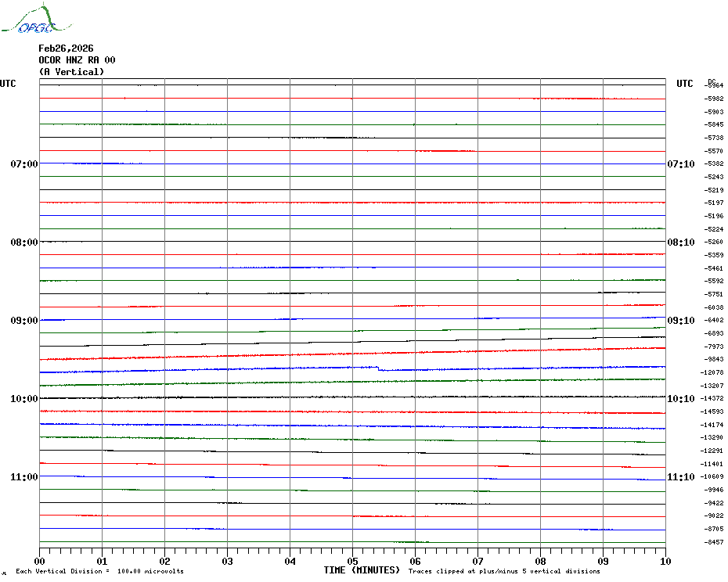This screenshot has width=728, height=582.
Task: Click the DC offset value '-5738'
Action: coord(714,138)
